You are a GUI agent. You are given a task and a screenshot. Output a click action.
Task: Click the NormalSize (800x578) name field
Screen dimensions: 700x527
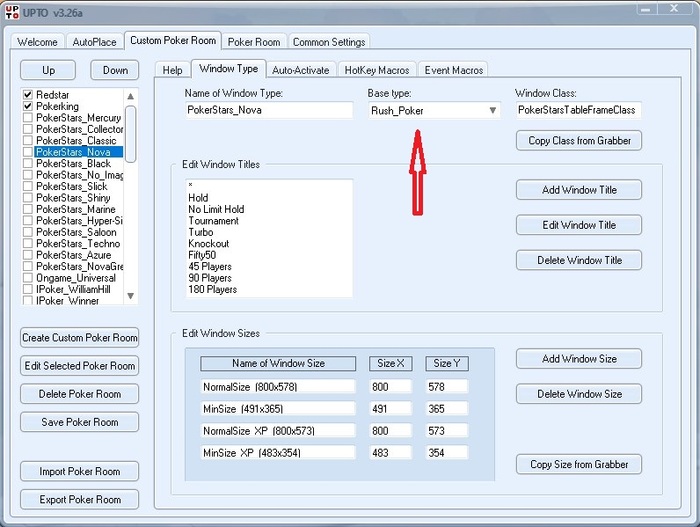(x=278, y=387)
